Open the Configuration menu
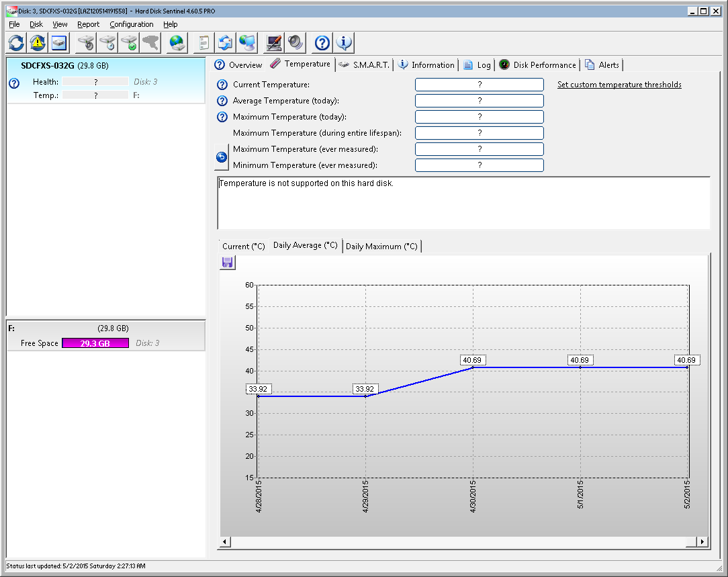 131,24
